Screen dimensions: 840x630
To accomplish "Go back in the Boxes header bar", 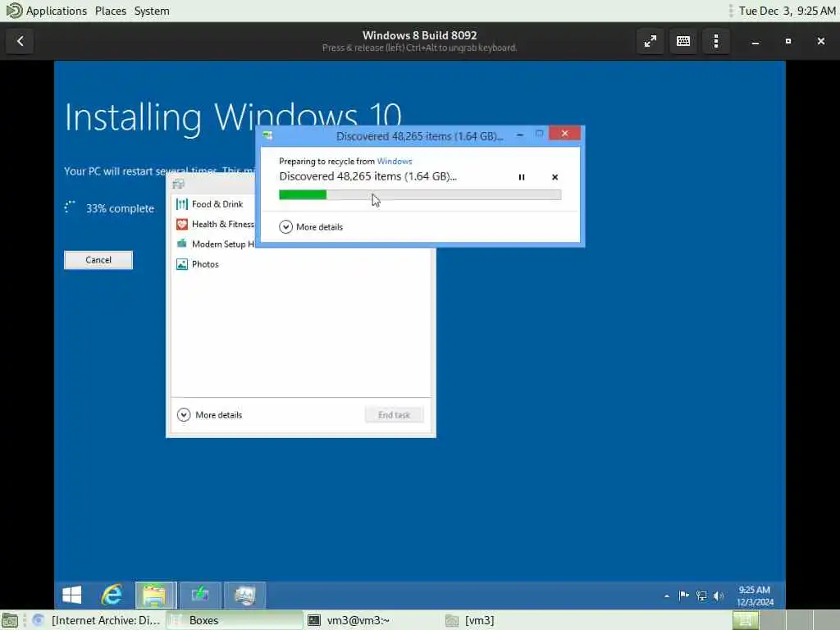I will point(21,41).
